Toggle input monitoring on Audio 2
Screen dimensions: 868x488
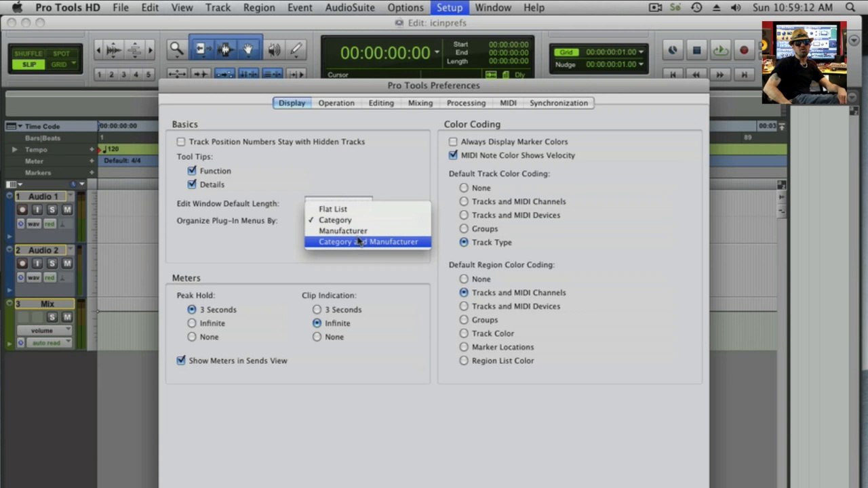pos(37,263)
